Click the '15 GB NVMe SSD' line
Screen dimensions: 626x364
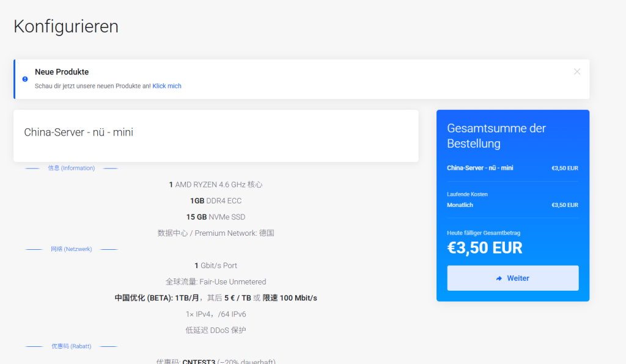pos(216,217)
